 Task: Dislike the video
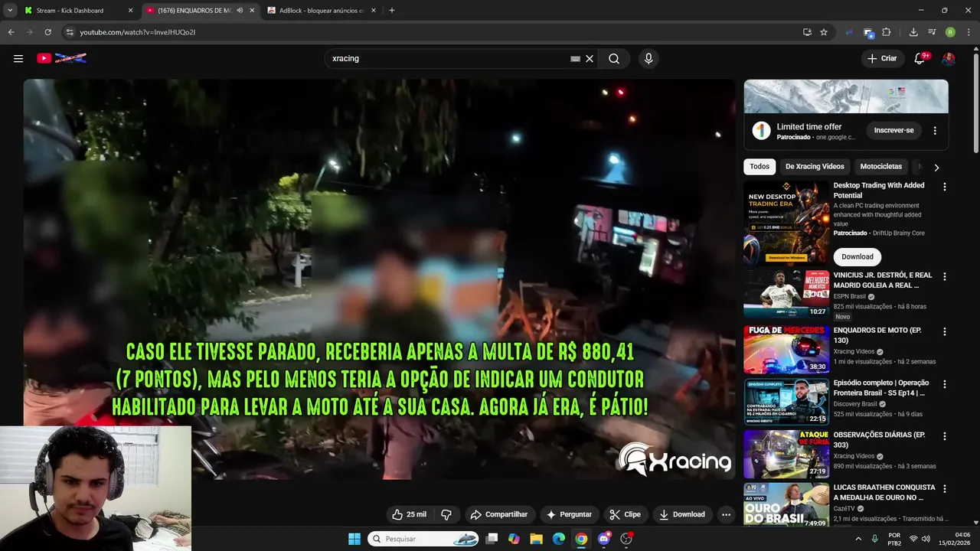pyautogui.click(x=446, y=514)
